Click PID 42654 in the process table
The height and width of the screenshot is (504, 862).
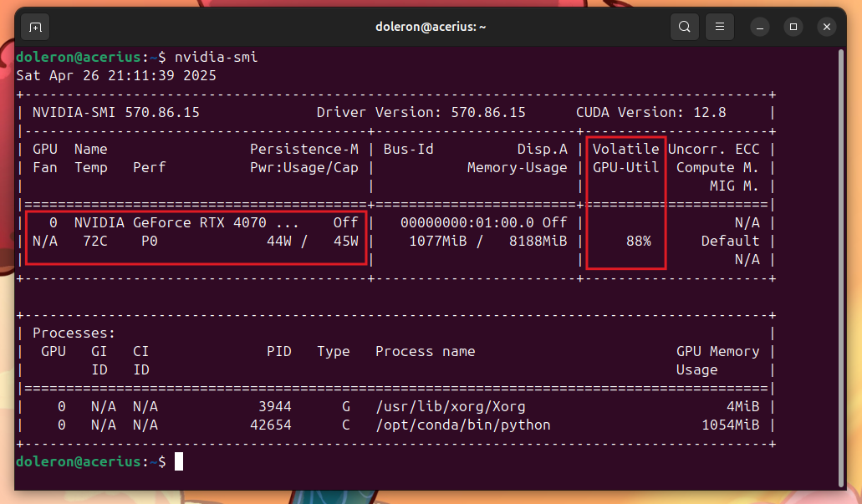(271, 425)
